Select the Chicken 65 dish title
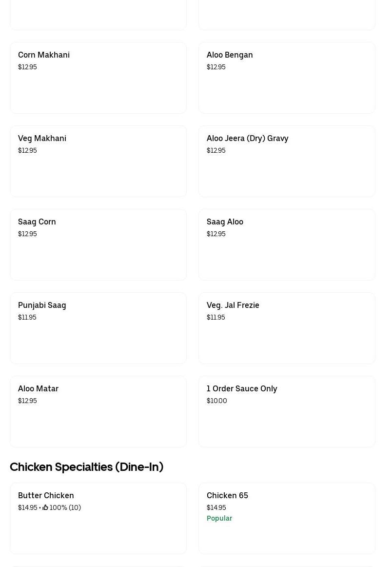Screen dimensions: 392x567 coord(227,495)
